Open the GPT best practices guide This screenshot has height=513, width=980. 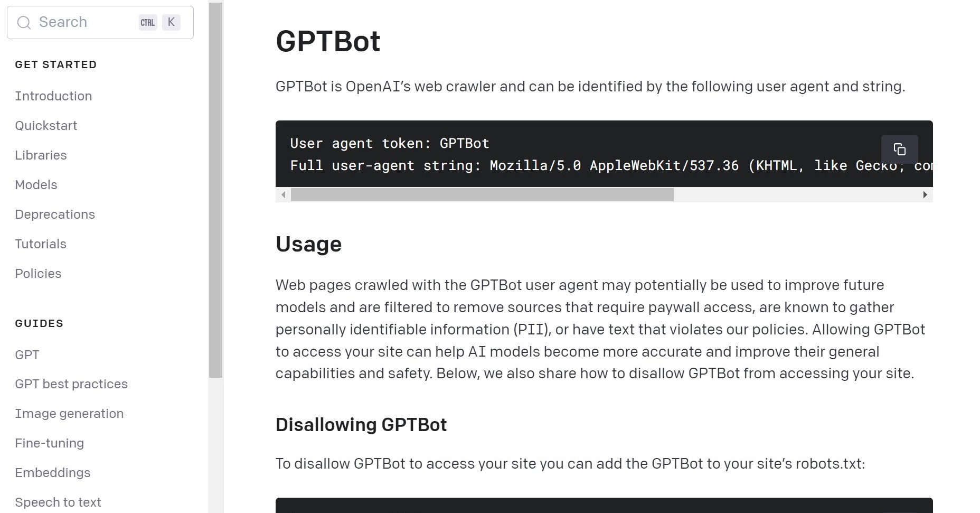71,384
